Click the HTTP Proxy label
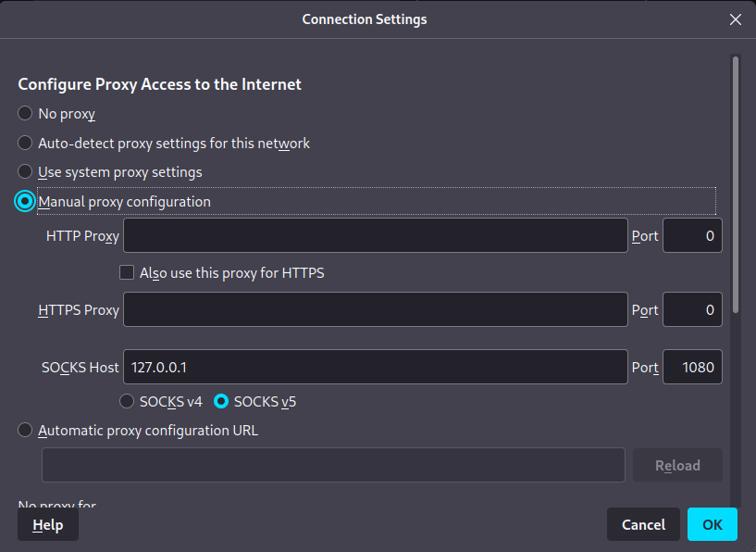Viewport: 756px width, 552px height. (82, 236)
